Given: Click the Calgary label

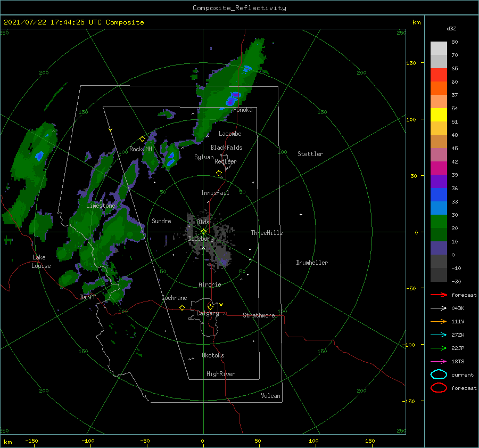Looking at the screenshot, I should coord(208,313).
